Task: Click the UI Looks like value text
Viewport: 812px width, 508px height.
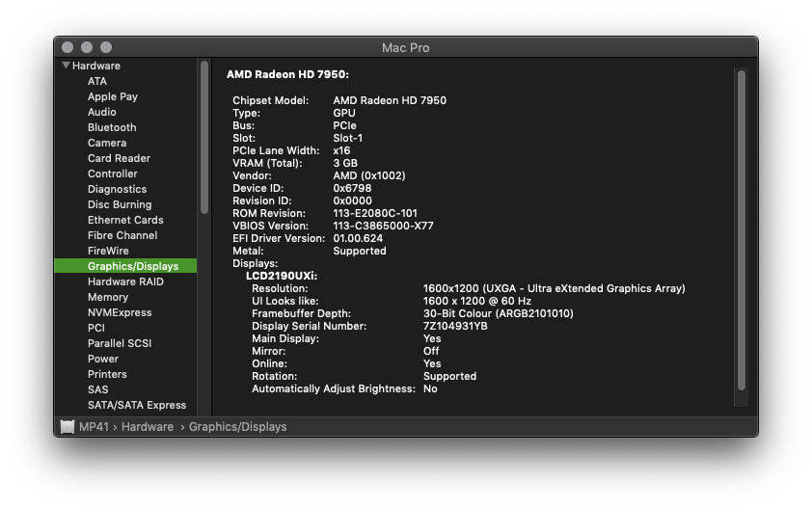Action: tap(477, 301)
